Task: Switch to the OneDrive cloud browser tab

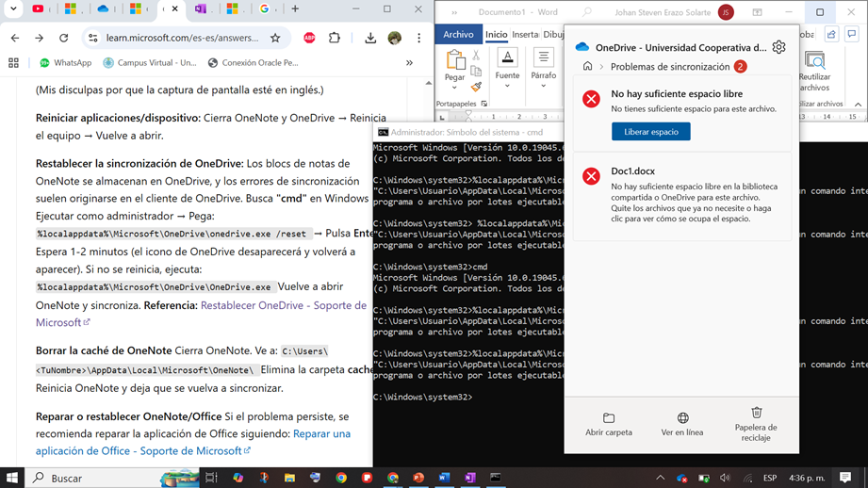Action: [x=103, y=8]
